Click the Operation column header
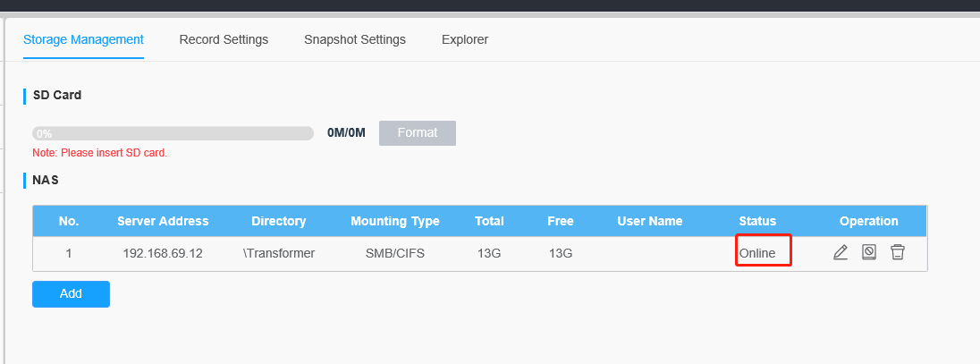 coord(869,221)
